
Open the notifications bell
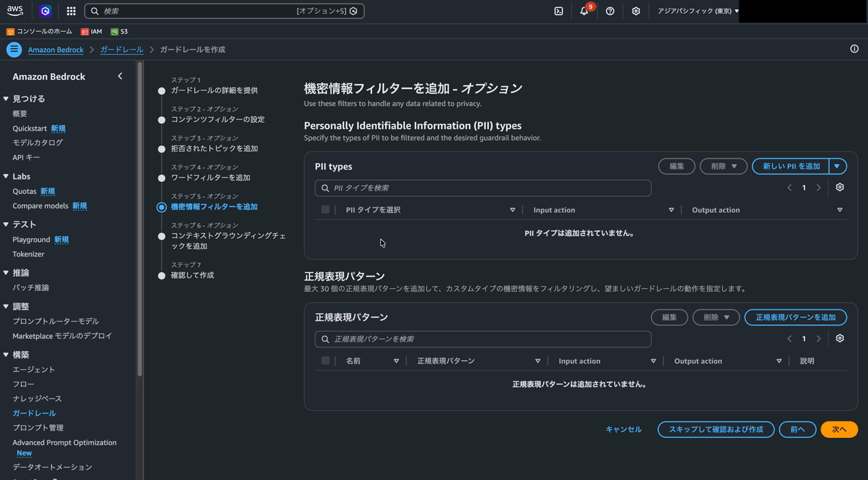click(x=584, y=11)
